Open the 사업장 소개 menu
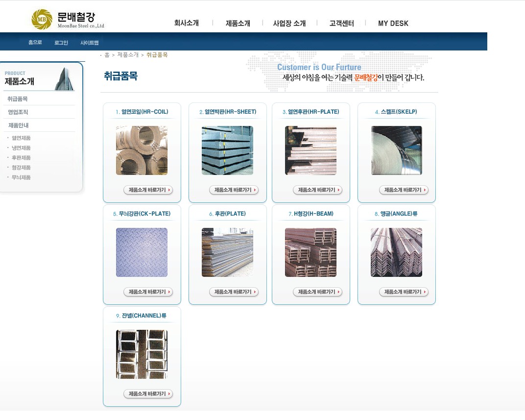 [289, 23]
